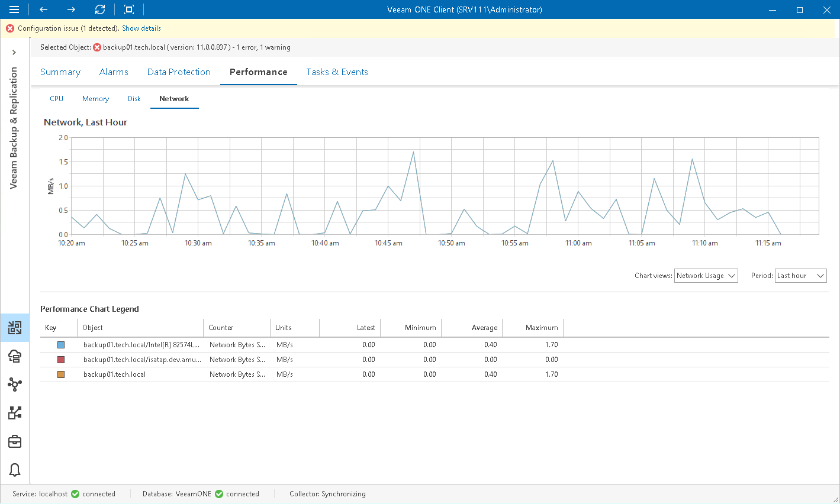The height and width of the screenshot is (504, 840).
Task: Click the Service: localhost status text
Action: pyautogui.click(x=40, y=494)
